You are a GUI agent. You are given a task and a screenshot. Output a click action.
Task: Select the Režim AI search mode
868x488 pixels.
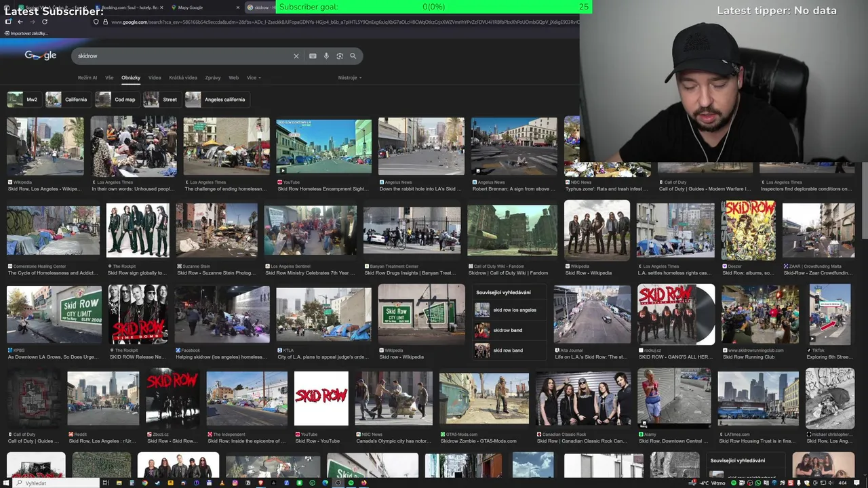click(x=87, y=77)
